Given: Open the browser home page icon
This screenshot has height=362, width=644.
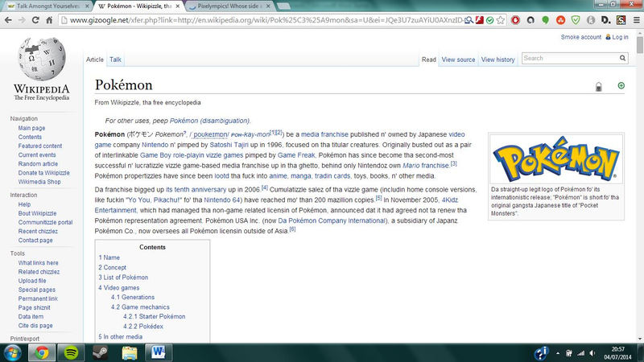Looking at the screenshot, I should 49,19.
